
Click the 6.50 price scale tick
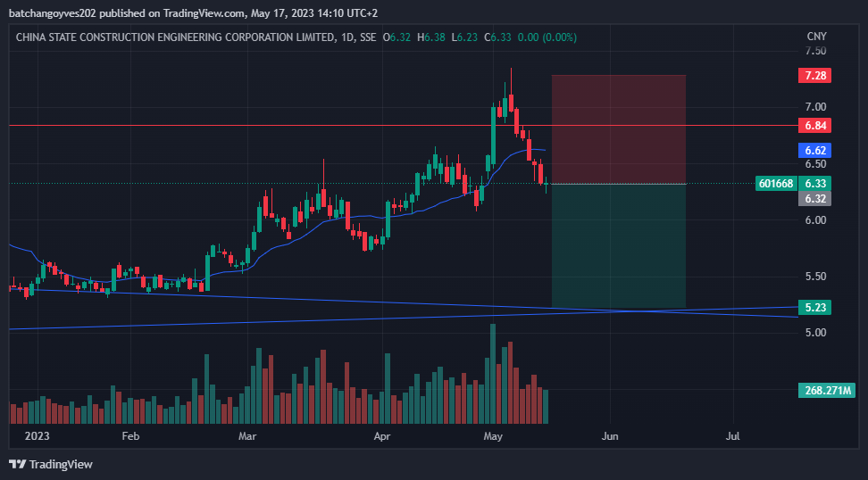(x=815, y=163)
